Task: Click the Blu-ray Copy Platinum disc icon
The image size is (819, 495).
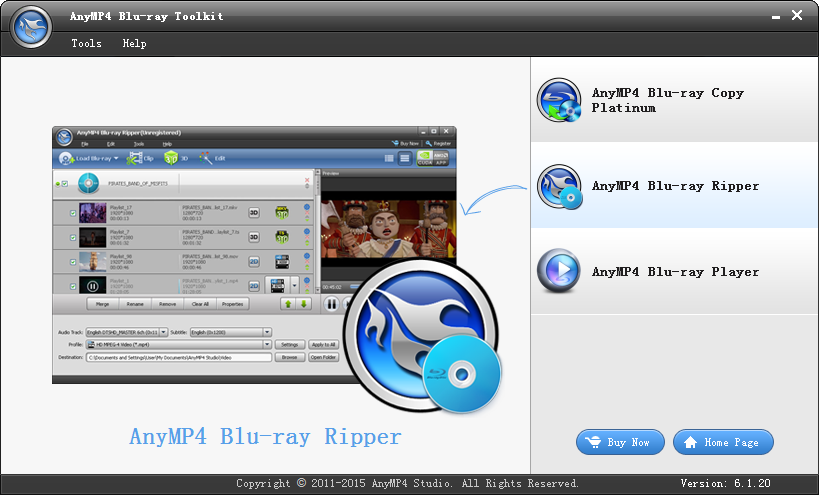Action: pyautogui.click(x=556, y=100)
